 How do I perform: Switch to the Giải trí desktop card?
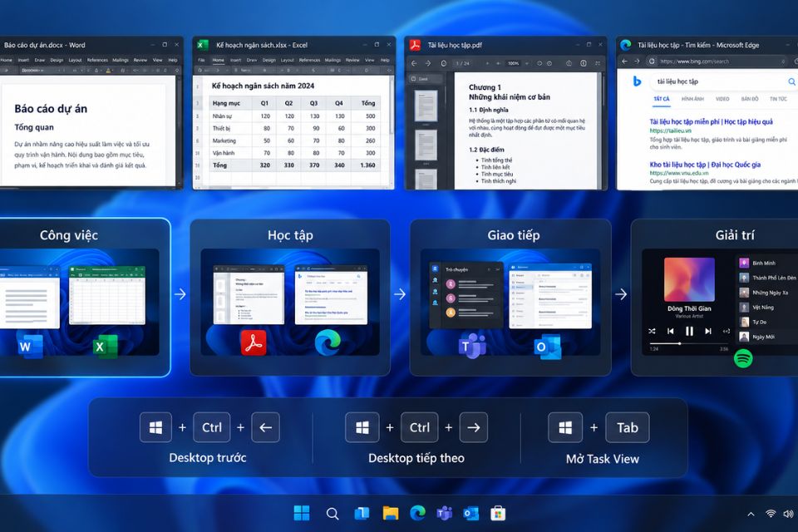[x=715, y=298]
